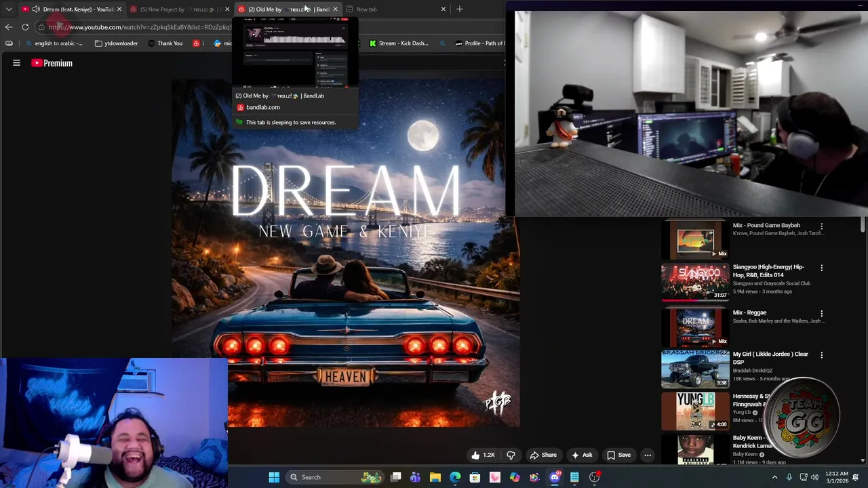Viewport: 868px width, 488px height.
Task: Close the New tab page
Action: 443,9
